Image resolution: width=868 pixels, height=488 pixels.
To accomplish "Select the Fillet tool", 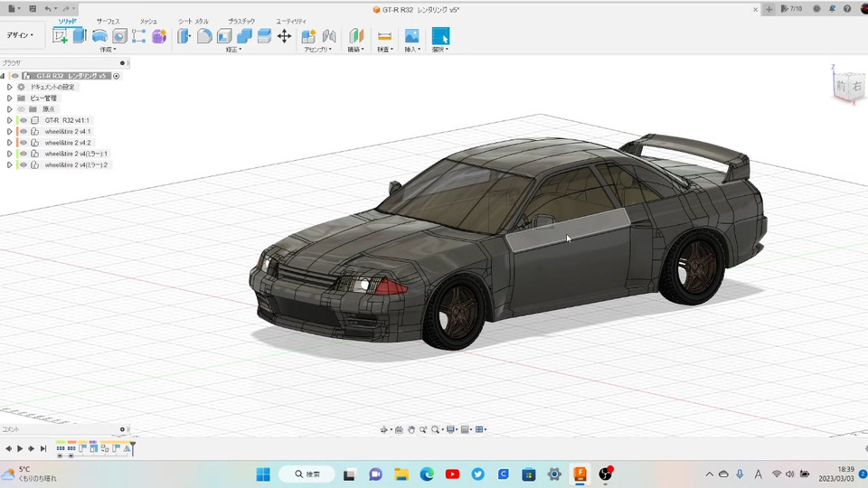I will (204, 36).
